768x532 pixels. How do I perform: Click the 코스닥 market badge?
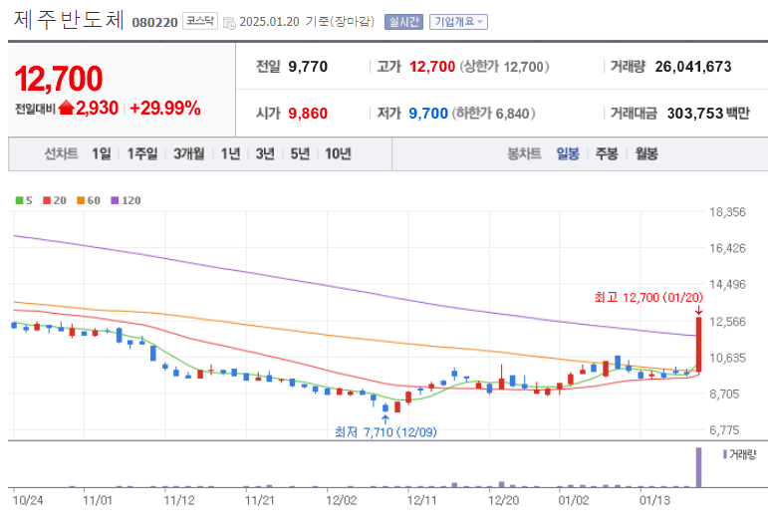click(x=200, y=21)
